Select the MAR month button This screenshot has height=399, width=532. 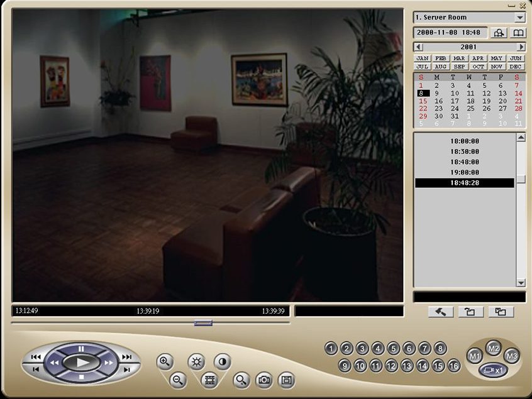click(x=460, y=58)
